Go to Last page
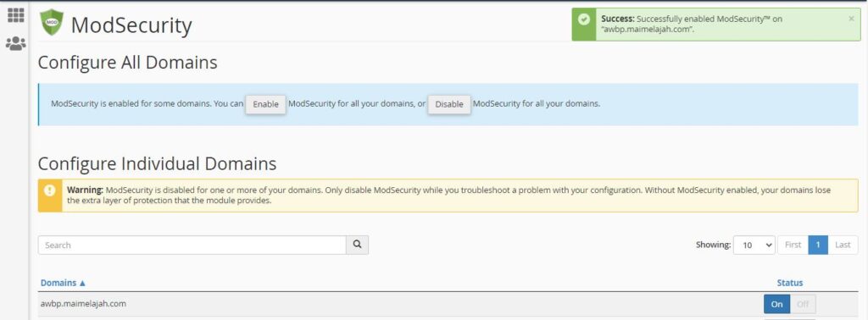The height and width of the screenshot is (320, 868). coord(843,245)
